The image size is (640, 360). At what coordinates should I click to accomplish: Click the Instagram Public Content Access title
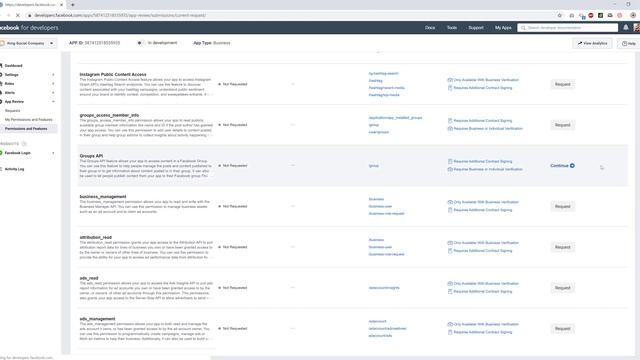(x=113, y=74)
